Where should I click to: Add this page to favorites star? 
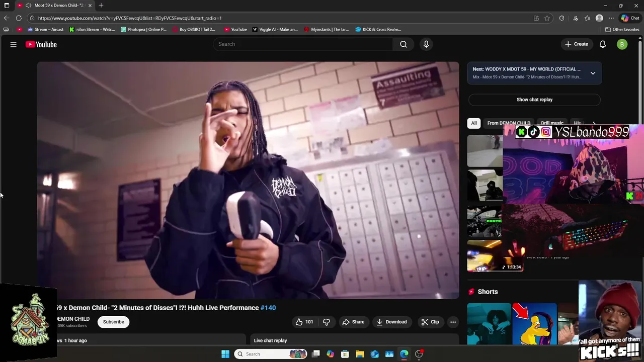547,18
